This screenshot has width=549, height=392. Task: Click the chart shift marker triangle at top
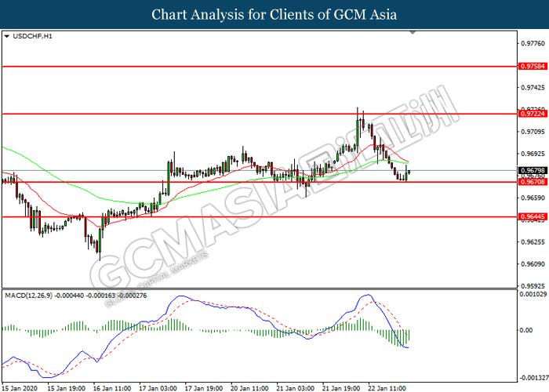click(413, 33)
